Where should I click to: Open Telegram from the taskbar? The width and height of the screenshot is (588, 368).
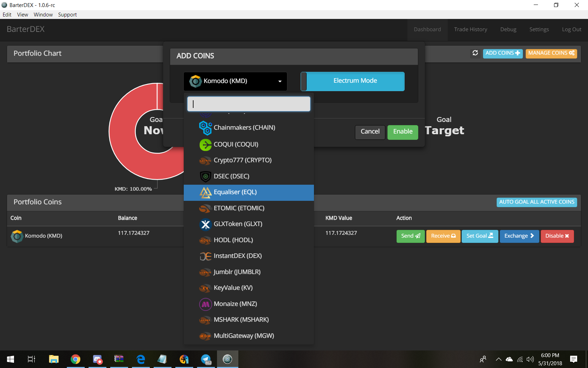point(206,359)
